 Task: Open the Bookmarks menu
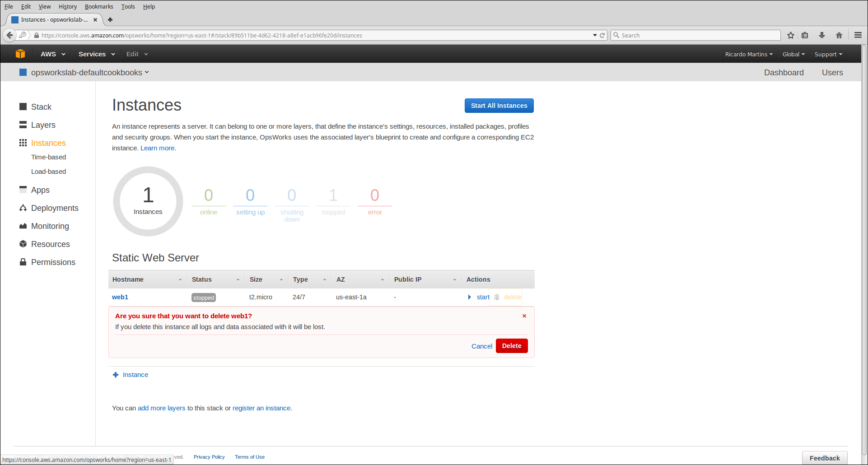point(99,6)
